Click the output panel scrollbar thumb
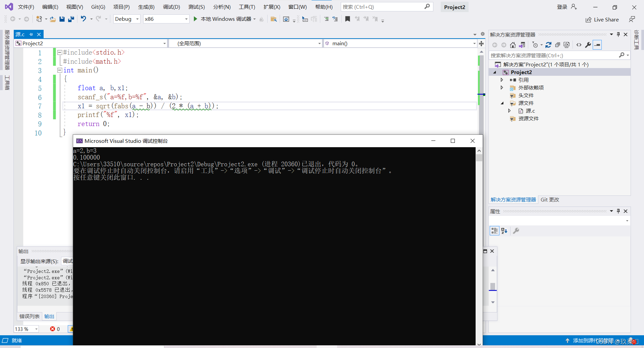 (x=493, y=286)
